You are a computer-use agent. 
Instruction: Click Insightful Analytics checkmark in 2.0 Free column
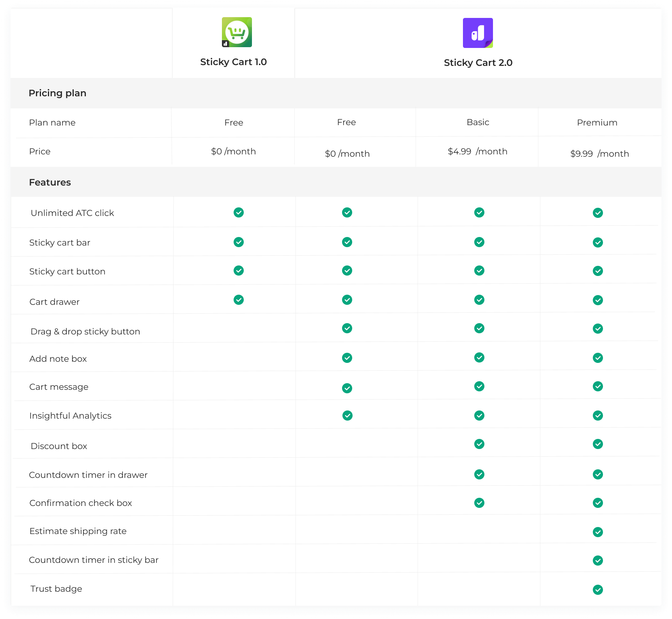[x=348, y=416]
